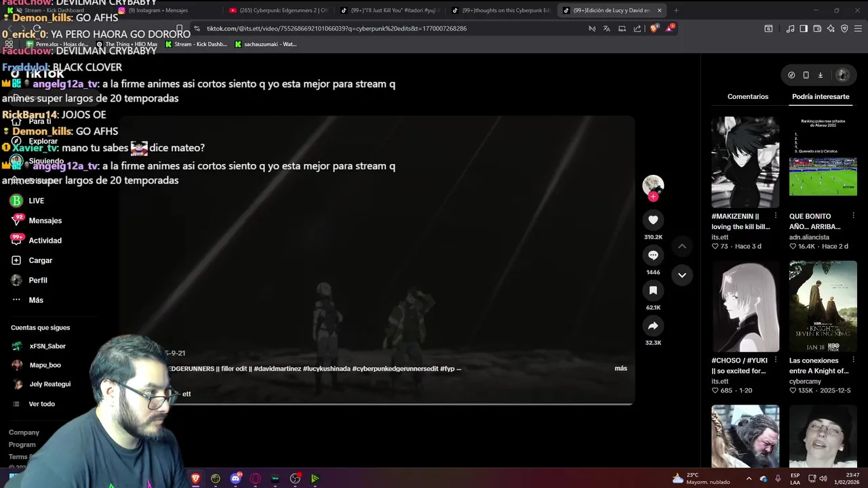Switch to thoughts on this Cyberpunk tab
Image resolution: width=868 pixels, height=488 pixels.
tap(501, 10)
